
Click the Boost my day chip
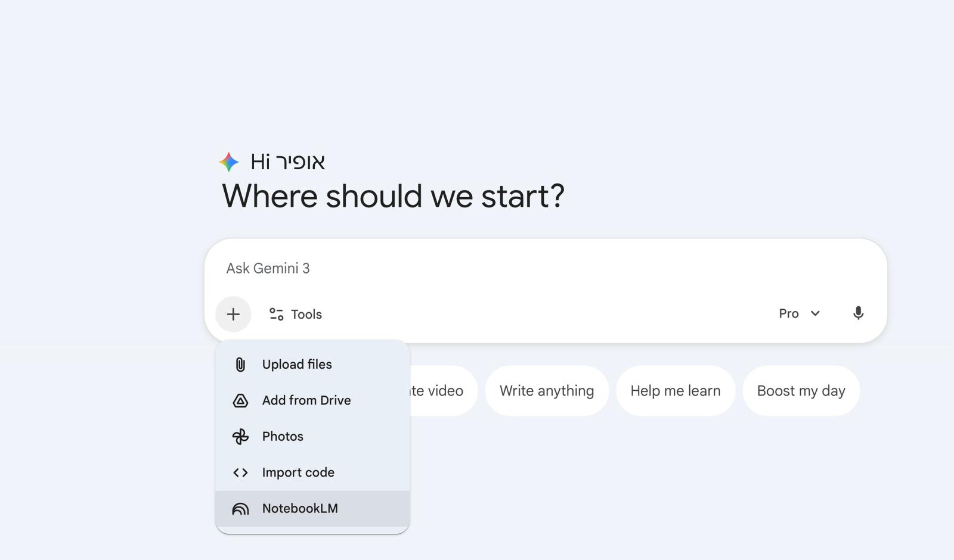click(x=801, y=391)
